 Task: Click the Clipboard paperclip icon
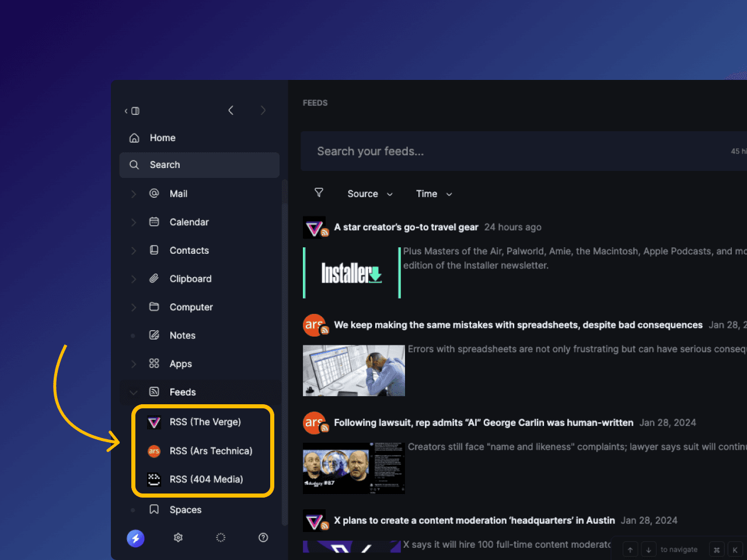click(x=154, y=278)
